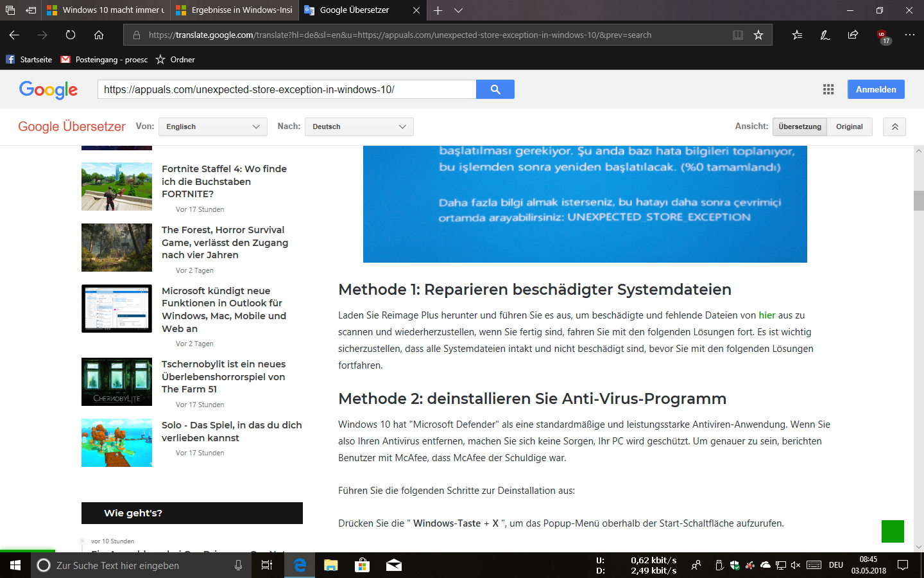Open tabs you've set aside

click(x=10, y=10)
